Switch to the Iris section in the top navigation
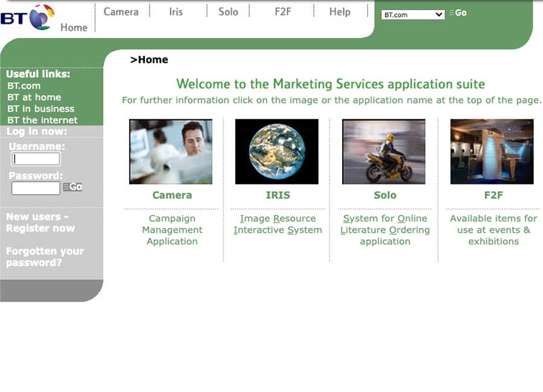The height and width of the screenshot is (392, 543). click(175, 11)
